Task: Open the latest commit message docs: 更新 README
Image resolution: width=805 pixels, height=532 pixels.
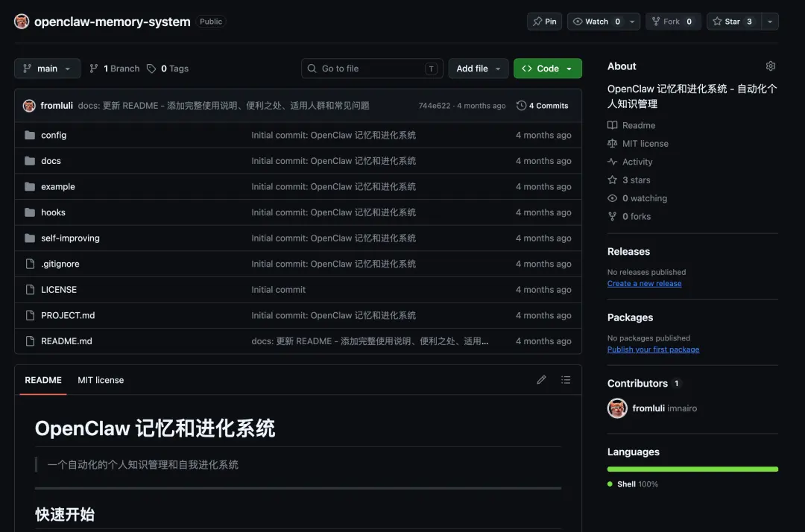Action: pyautogui.click(x=224, y=106)
